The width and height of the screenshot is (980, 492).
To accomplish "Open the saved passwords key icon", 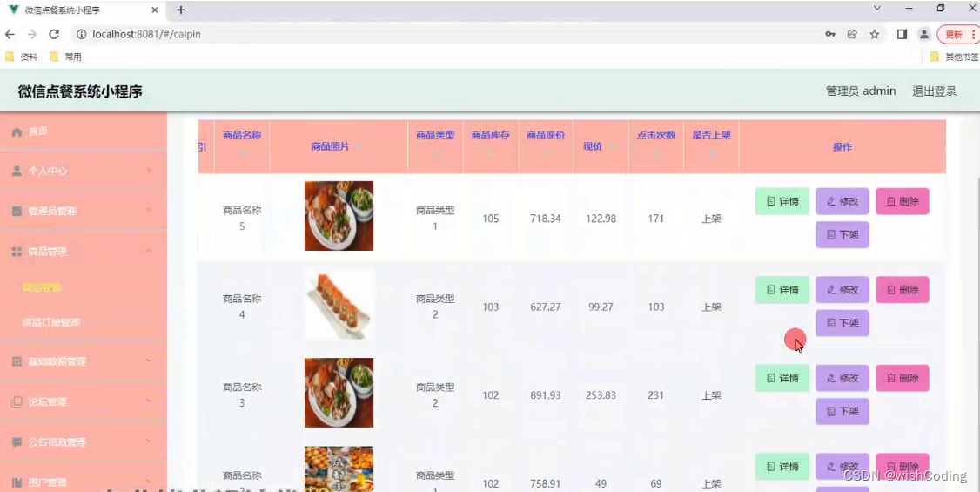I will point(830,34).
